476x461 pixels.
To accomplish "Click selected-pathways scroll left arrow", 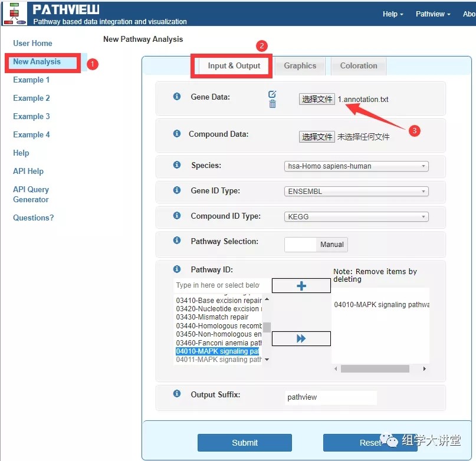I will (x=336, y=368).
